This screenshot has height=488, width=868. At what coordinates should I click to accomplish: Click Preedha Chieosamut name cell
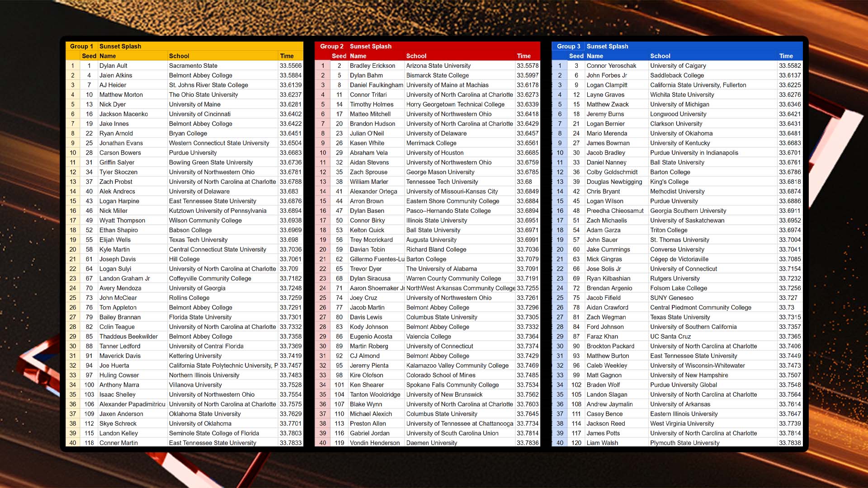click(615, 211)
